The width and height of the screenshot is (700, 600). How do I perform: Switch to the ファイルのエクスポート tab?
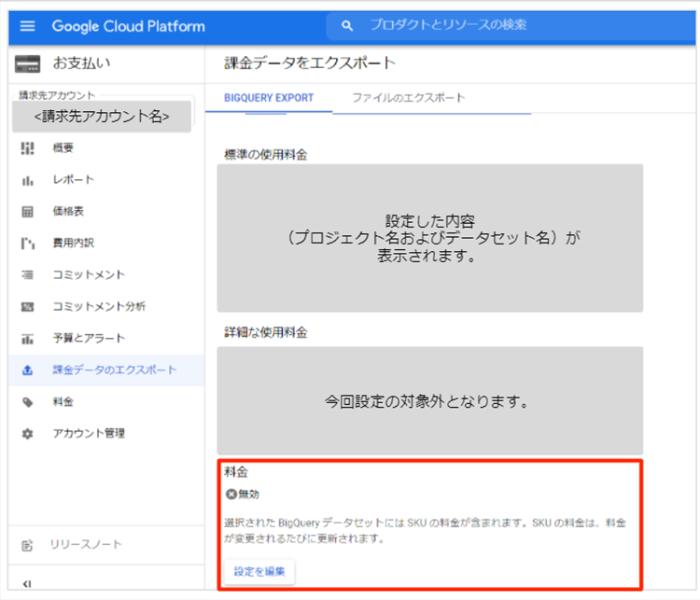[x=409, y=98]
